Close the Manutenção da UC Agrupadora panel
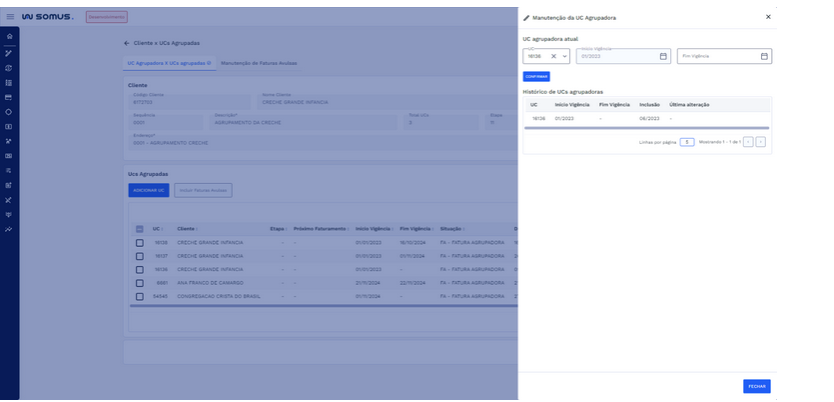The width and height of the screenshot is (834, 402). [768, 17]
